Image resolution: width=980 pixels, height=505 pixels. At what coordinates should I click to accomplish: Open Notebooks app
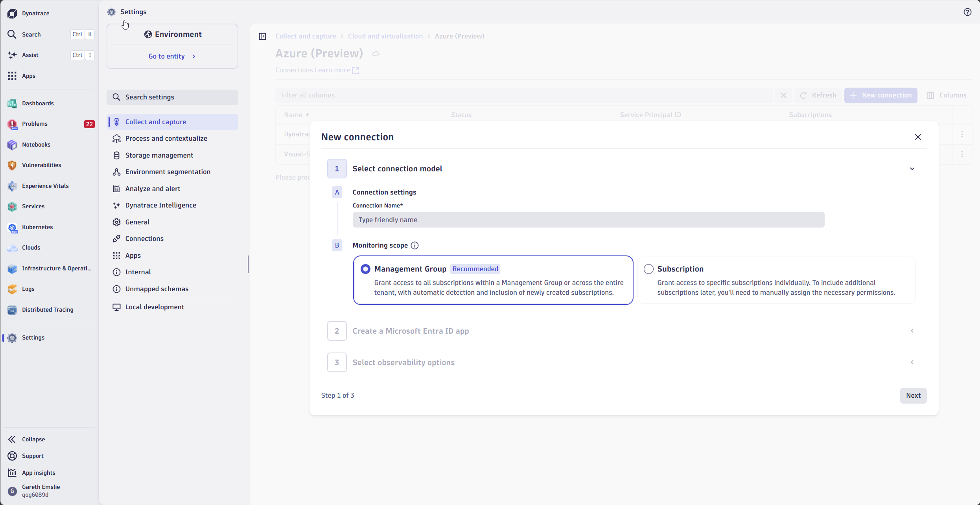click(50, 145)
